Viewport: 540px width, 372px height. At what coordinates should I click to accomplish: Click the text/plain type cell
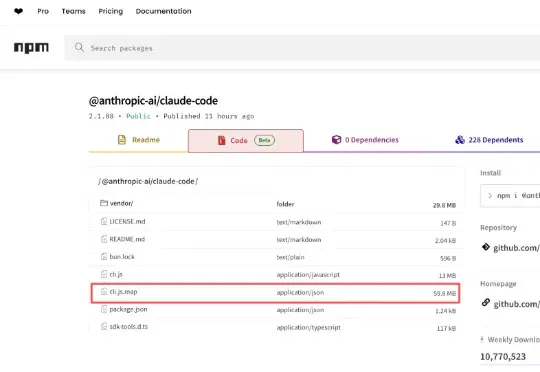pos(290,257)
